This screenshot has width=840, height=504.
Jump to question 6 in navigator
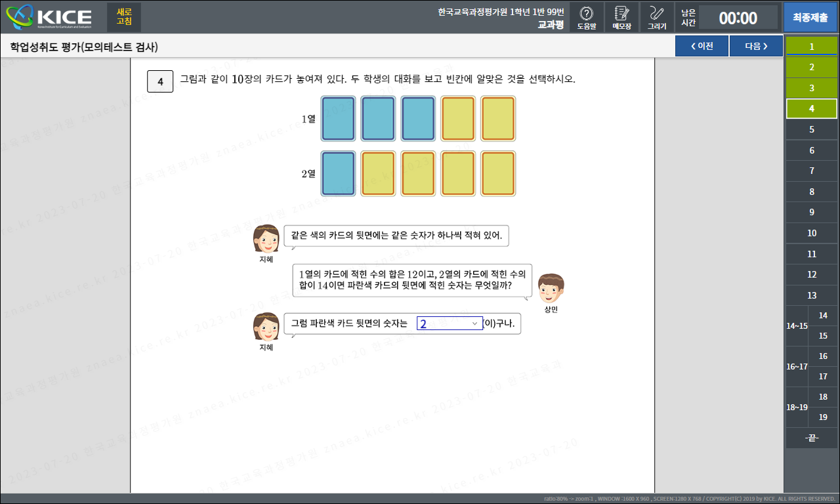812,150
